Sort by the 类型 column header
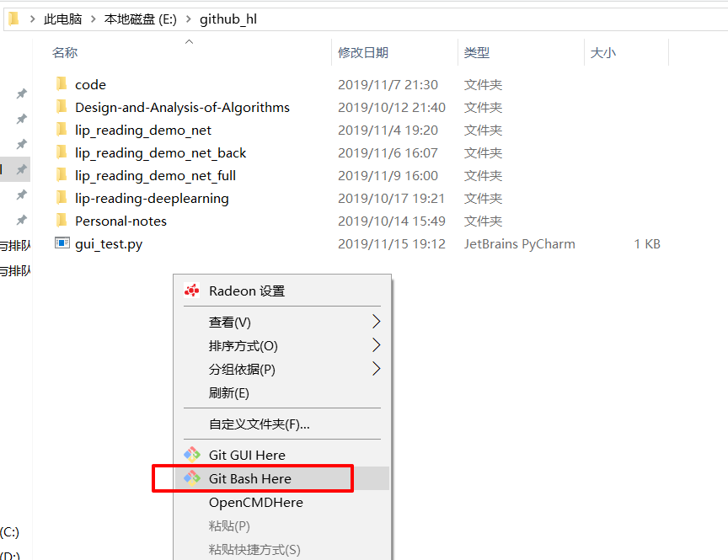Image resolution: width=728 pixels, height=560 pixels. coord(477,52)
